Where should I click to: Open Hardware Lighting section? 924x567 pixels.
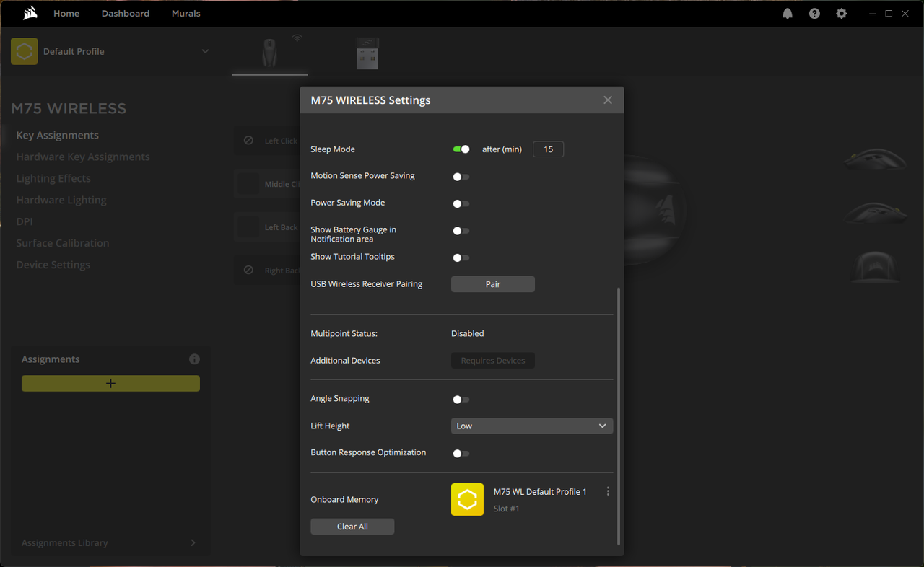[61, 200]
